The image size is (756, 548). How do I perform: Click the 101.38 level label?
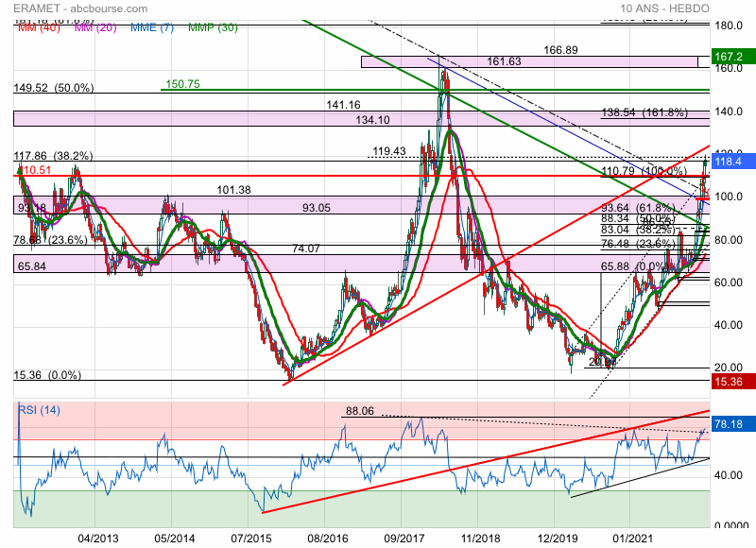(x=233, y=190)
